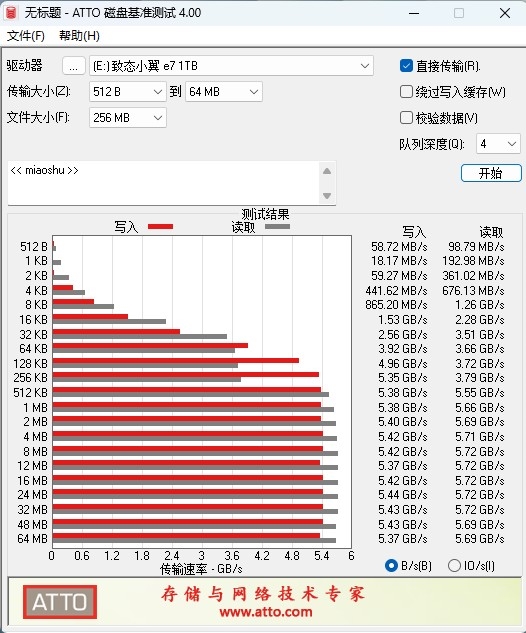The width and height of the screenshot is (526, 633).
Task: Enable 校验数据(V) checkbox
Action: tap(406, 118)
